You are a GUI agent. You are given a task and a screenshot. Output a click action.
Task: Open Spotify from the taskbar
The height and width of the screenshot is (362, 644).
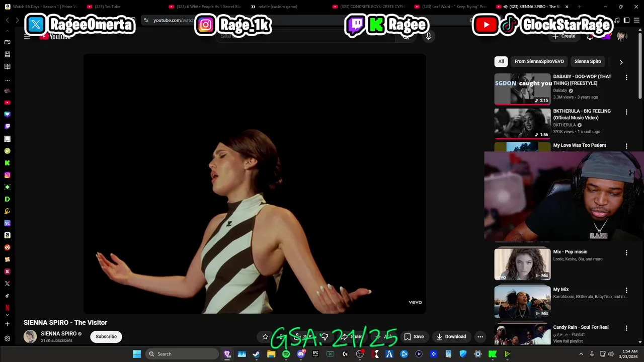pos(286,354)
